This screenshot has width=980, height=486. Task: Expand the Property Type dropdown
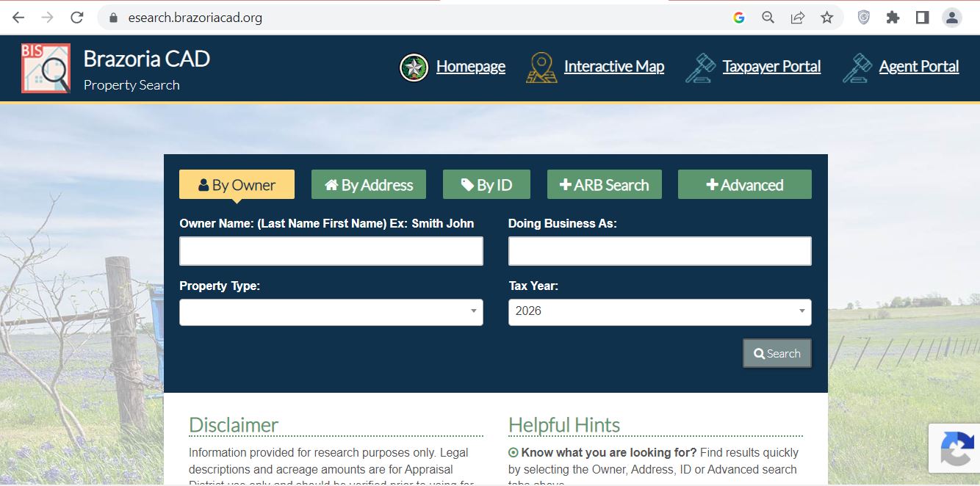(x=331, y=312)
